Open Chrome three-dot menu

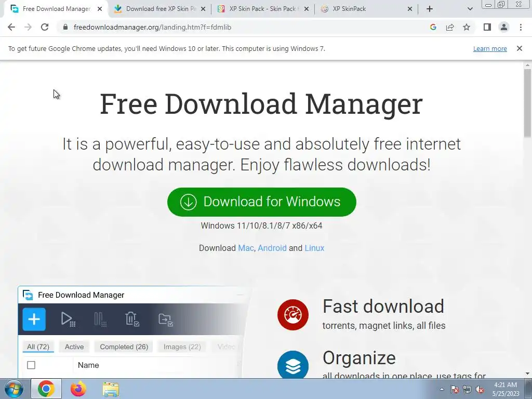[x=521, y=27]
